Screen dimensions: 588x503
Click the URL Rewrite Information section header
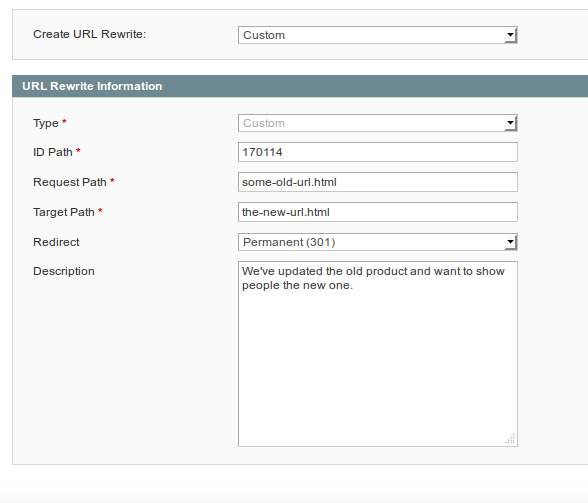point(300,86)
